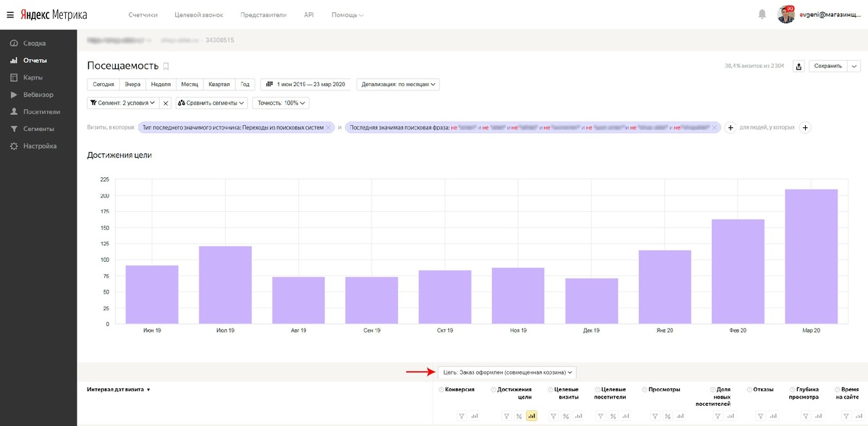Click the Мар 20 bar in chart
The image size is (868, 426).
click(x=812, y=257)
